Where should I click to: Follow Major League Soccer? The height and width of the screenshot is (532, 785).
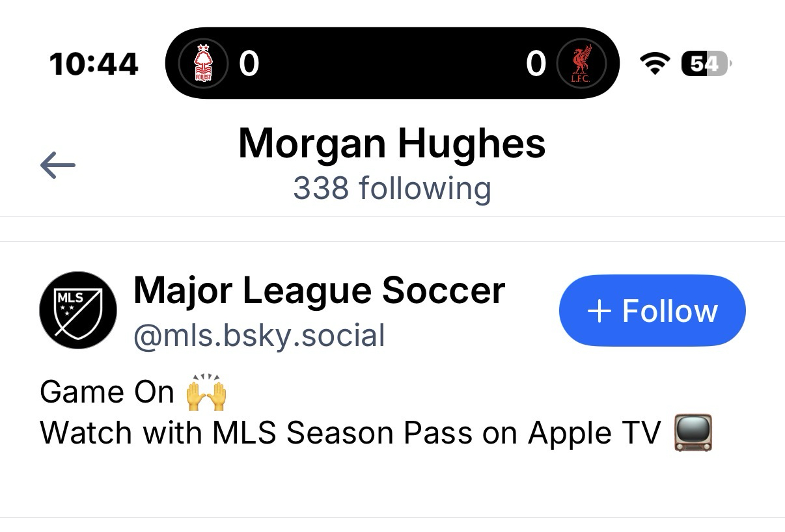point(652,311)
